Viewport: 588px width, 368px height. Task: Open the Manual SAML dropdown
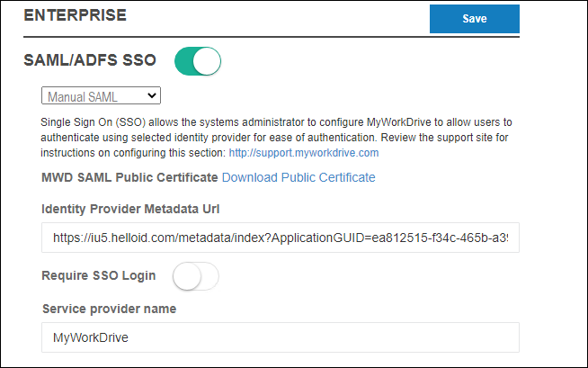click(101, 95)
